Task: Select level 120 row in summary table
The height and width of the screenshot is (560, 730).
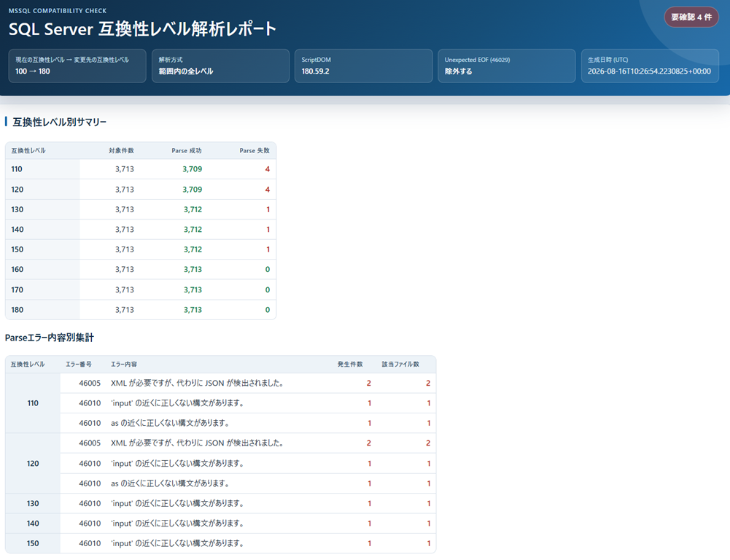Action: (141, 190)
